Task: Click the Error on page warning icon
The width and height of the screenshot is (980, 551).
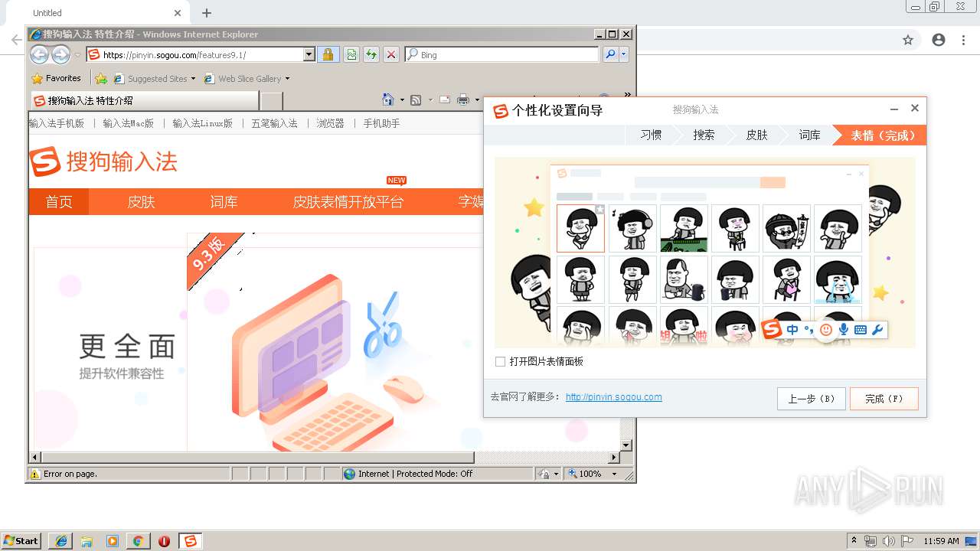Action: pyautogui.click(x=34, y=474)
